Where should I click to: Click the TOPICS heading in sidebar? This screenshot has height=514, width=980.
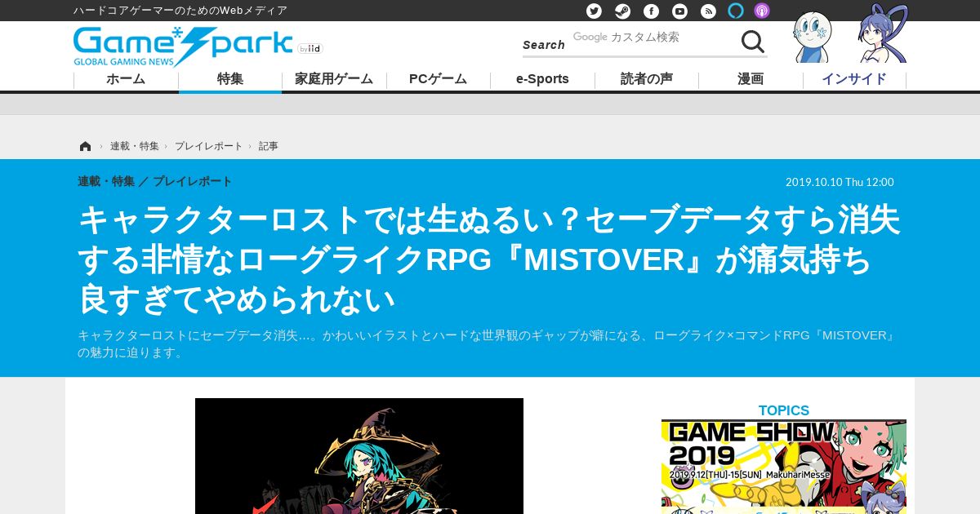784,410
